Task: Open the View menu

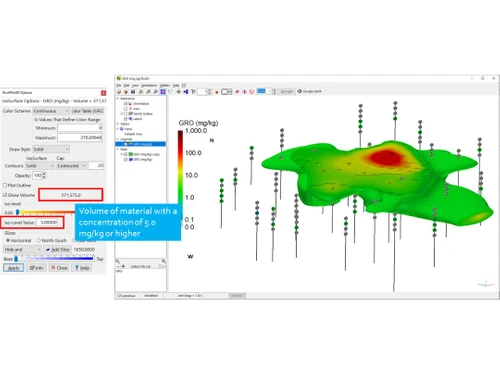Action: 135,85
